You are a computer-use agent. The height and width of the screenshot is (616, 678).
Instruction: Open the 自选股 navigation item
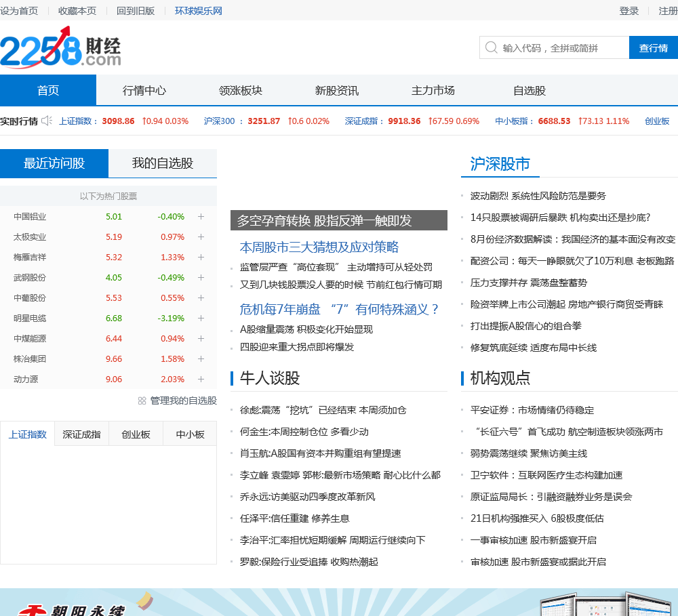(x=530, y=90)
